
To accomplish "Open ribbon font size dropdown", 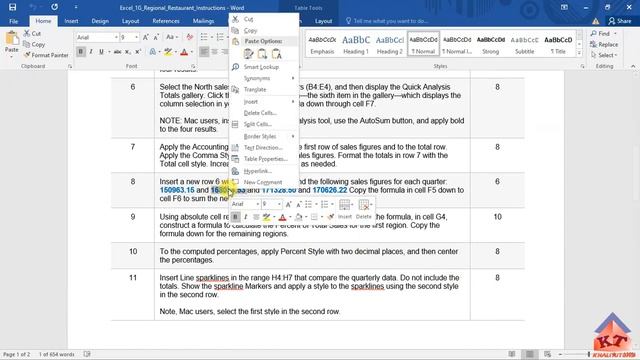I will pyautogui.click(x=136, y=37).
